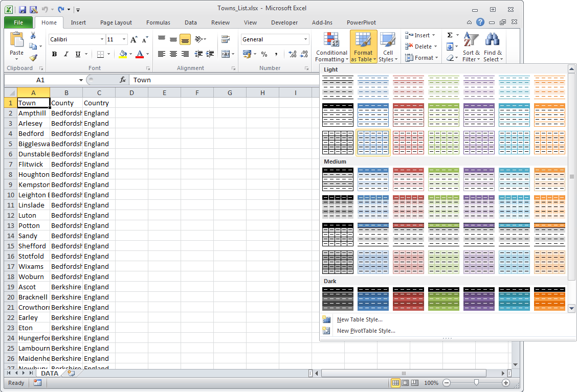The image size is (577, 392).
Task: Click the AutoSum icon
Action: (449, 35)
